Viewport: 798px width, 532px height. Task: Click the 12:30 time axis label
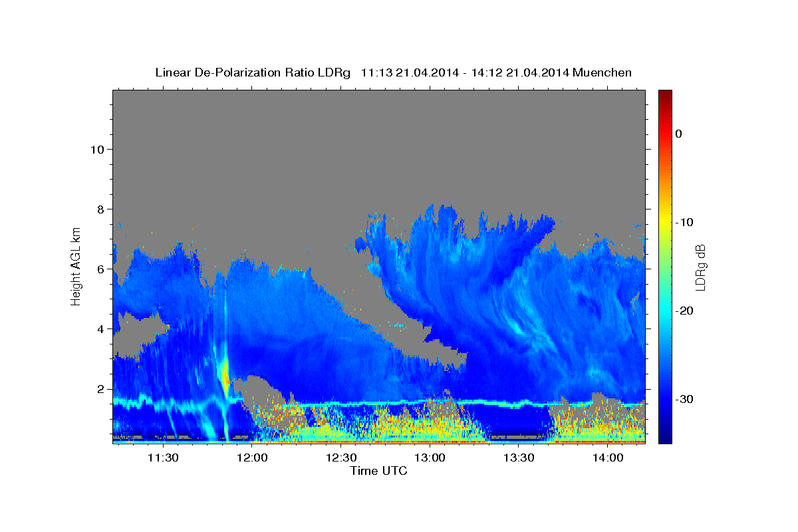tap(341, 458)
